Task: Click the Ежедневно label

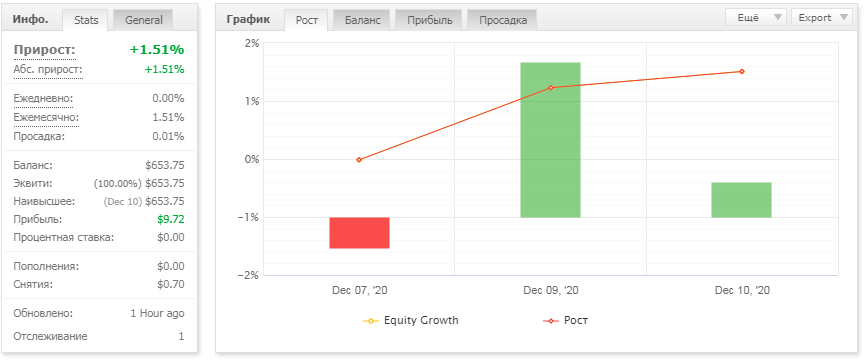Action: pos(43,99)
